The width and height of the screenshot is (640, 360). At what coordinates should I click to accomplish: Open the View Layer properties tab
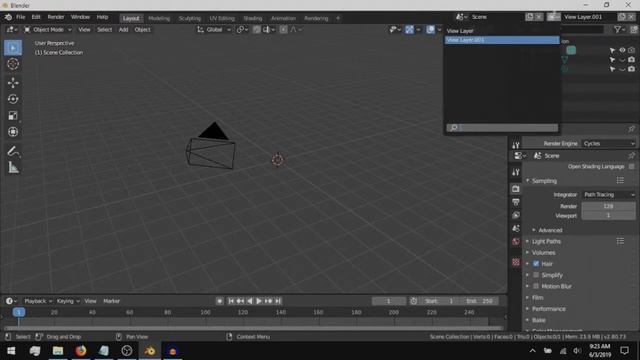click(x=516, y=215)
